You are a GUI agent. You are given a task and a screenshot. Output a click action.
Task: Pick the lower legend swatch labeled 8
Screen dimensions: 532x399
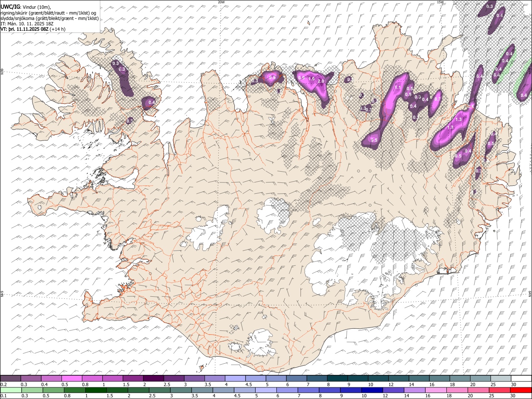click(x=329, y=390)
